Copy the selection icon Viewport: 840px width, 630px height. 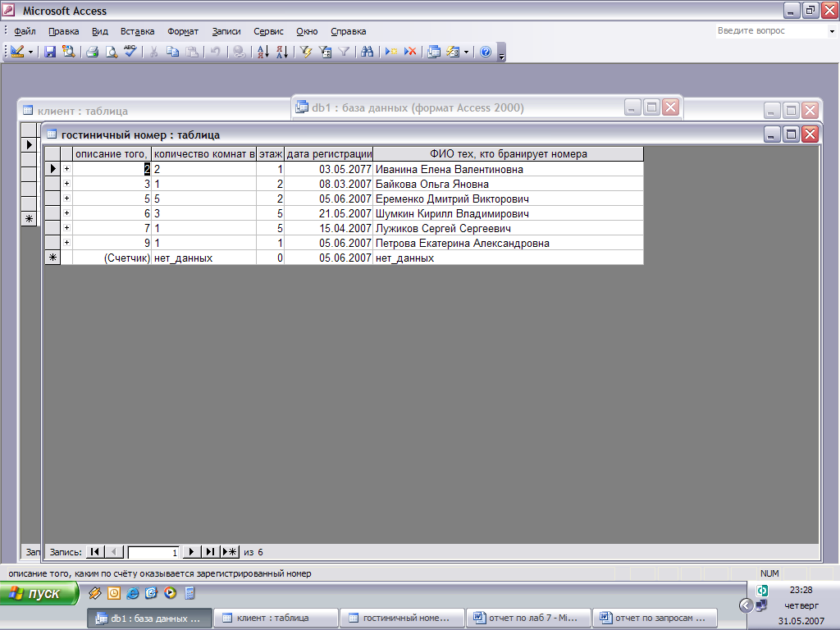click(172, 52)
